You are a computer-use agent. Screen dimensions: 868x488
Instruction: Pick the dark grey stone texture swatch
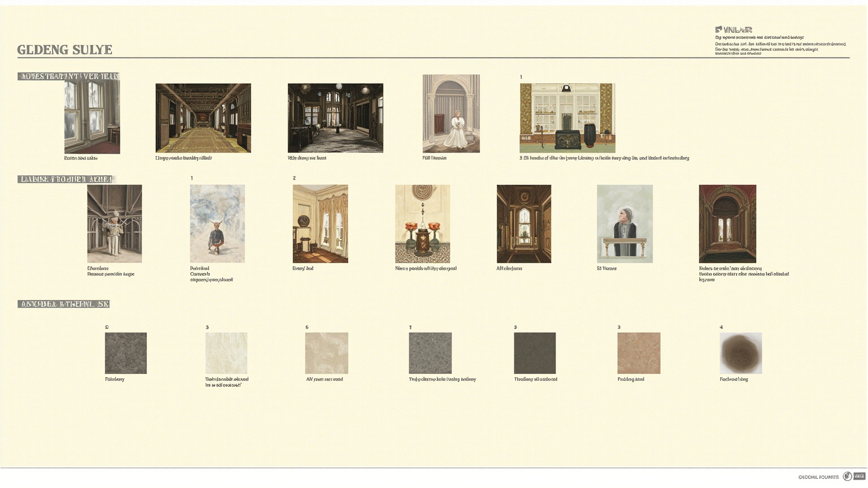126,353
